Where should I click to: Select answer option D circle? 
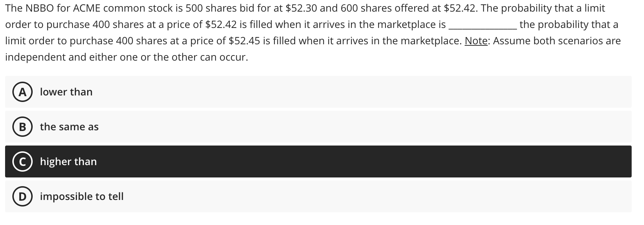point(22,197)
